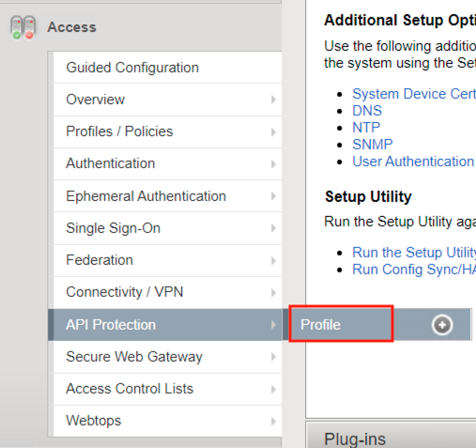Expand the Access Control Lists arrow
The width and height of the screenshot is (476, 448).
[x=273, y=389]
